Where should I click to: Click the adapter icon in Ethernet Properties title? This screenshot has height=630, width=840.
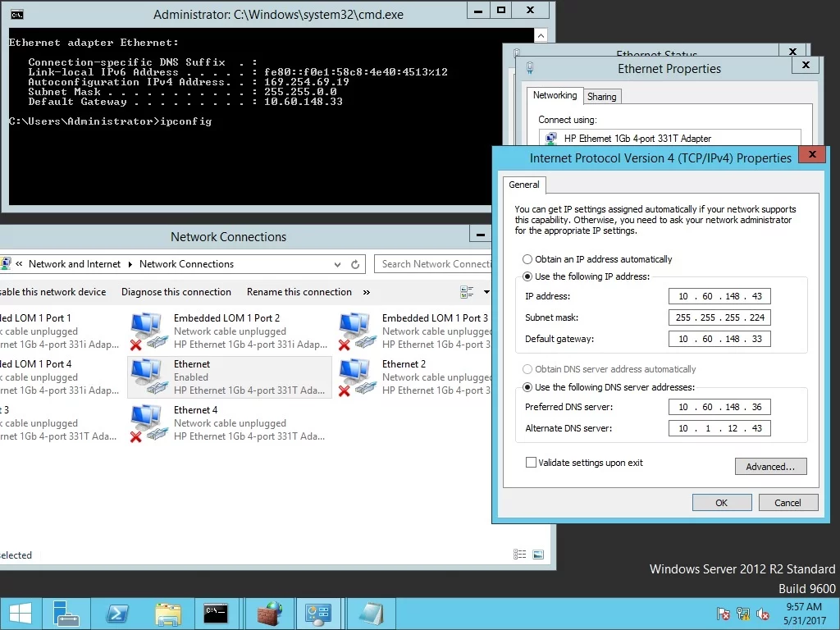point(530,68)
